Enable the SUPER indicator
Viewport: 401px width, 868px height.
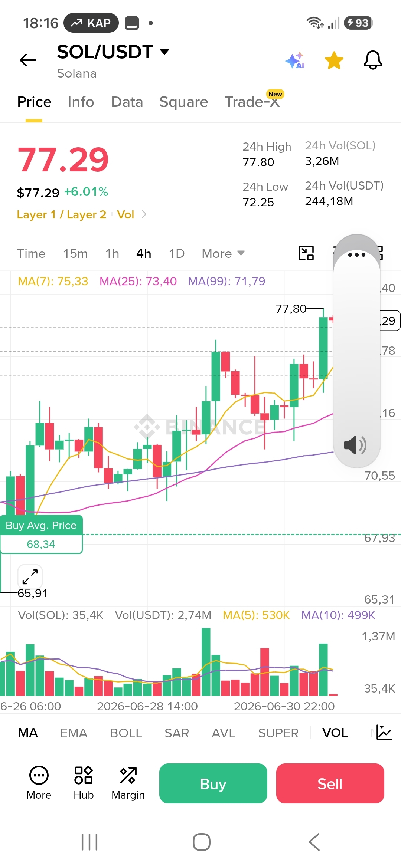tap(278, 733)
